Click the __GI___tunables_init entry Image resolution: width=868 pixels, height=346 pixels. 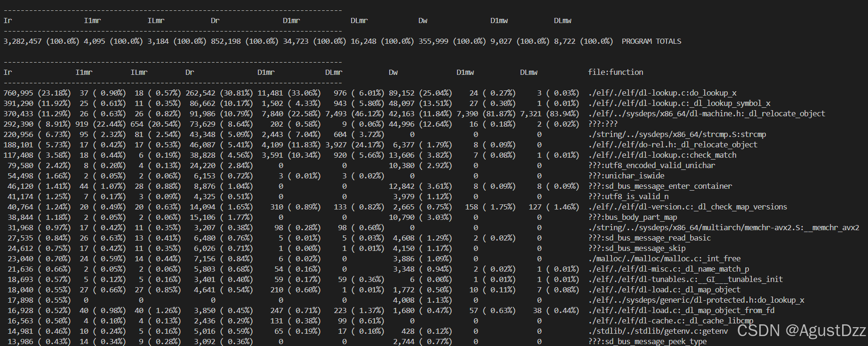(685, 280)
